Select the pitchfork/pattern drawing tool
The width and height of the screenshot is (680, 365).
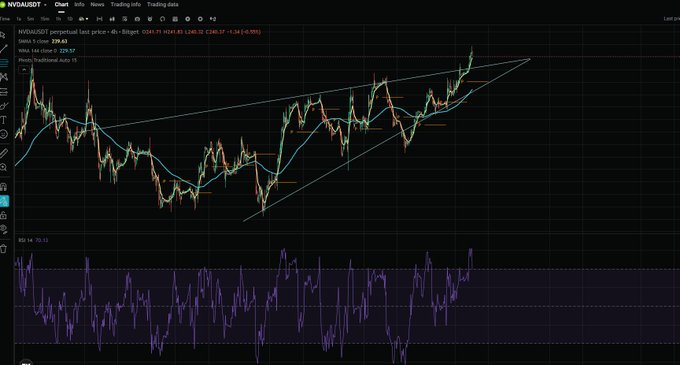(3, 77)
